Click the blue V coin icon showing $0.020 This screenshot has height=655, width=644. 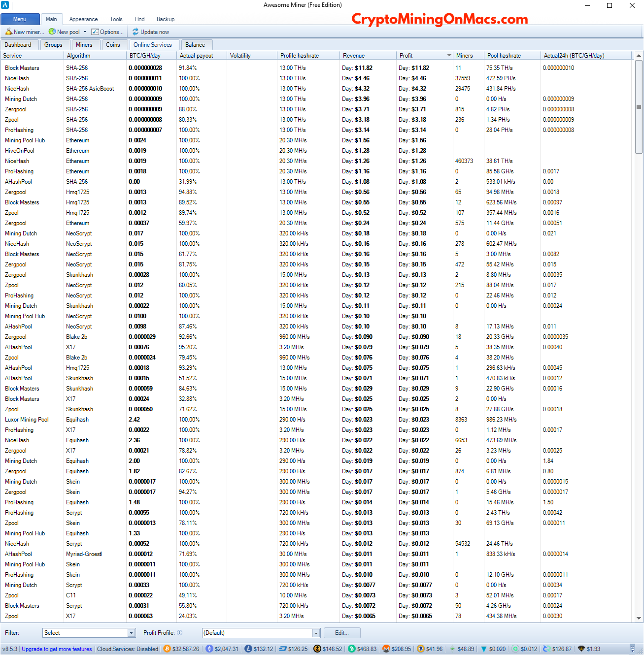click(484, 649)
